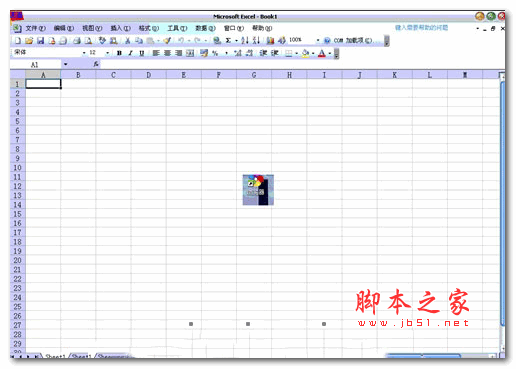Expand the Formatting toolbar options arrow
516x369 pixels.
pos(336,53)
